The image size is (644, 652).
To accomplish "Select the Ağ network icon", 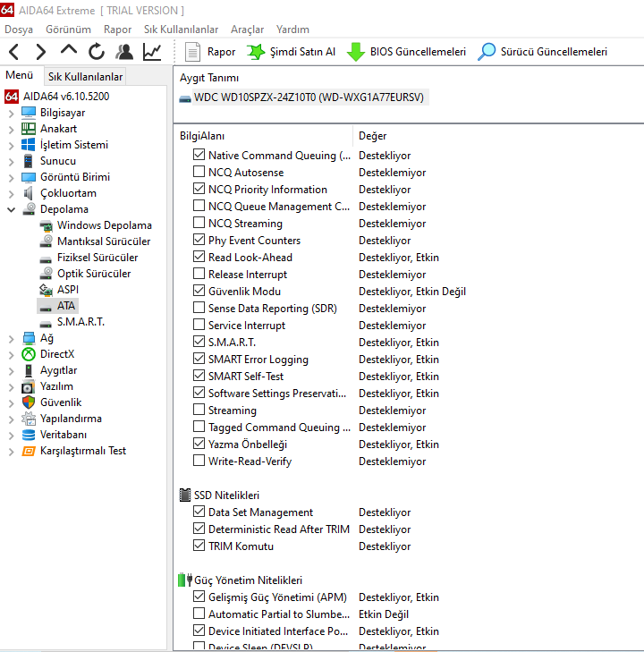I will [x=29, y=338].
